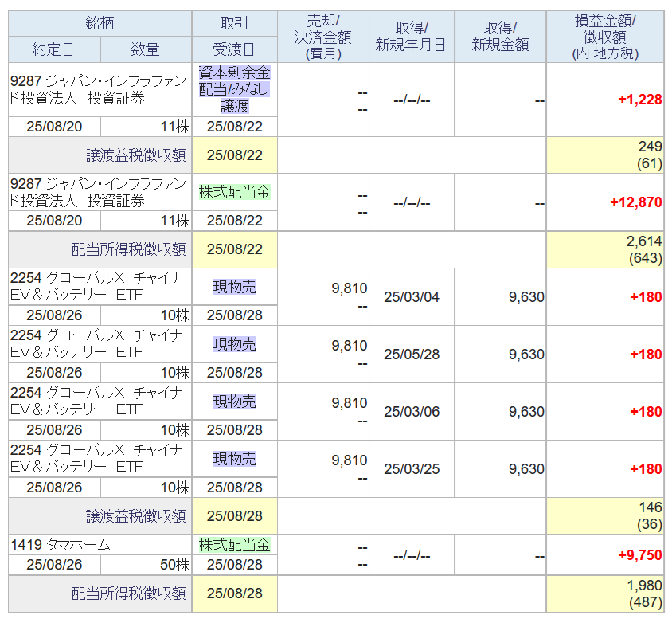Click the 譲渡益税徴収額 row dated 25/08/28
672x619 pixels.
point(336,516)
